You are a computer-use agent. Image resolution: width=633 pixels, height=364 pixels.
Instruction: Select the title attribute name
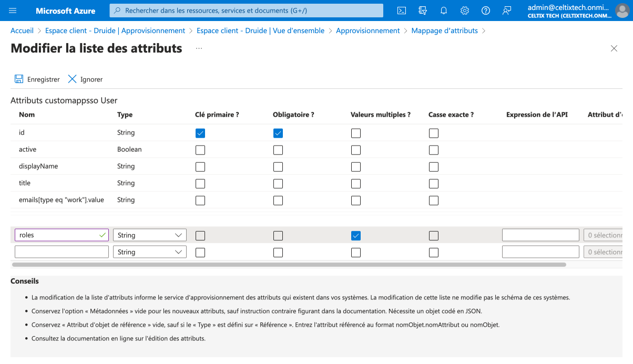pos(25,183)
